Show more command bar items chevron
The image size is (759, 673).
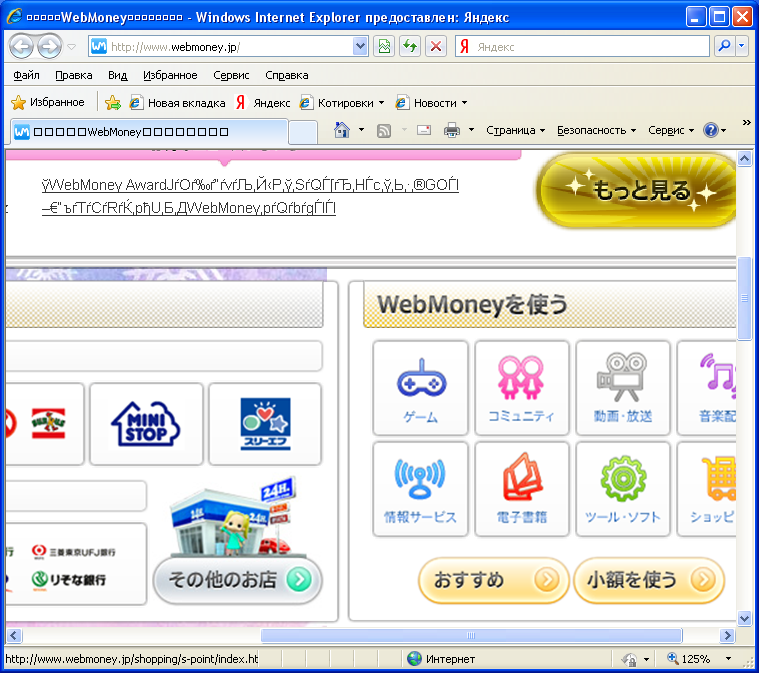click(x=746, y=122)
